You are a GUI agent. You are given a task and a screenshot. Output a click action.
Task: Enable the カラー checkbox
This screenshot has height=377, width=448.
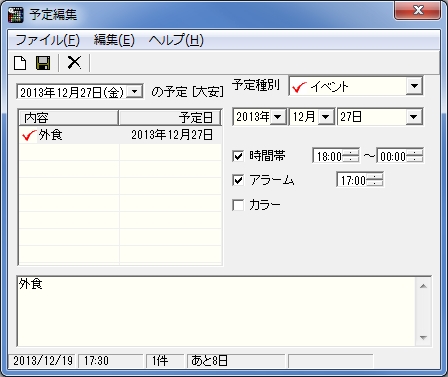click(238, 205)
